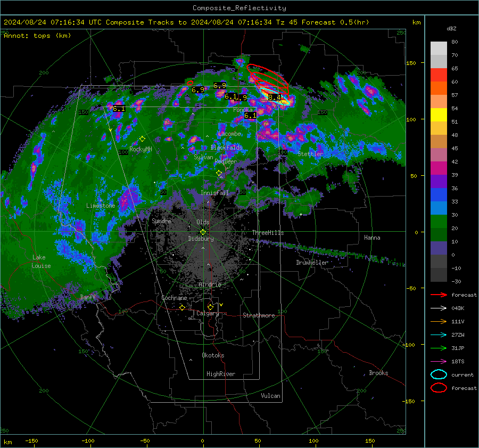This screenshot has height=448, width=479.
Task: Click the cyan current storm ellipse on map
Action: (275, 96)
